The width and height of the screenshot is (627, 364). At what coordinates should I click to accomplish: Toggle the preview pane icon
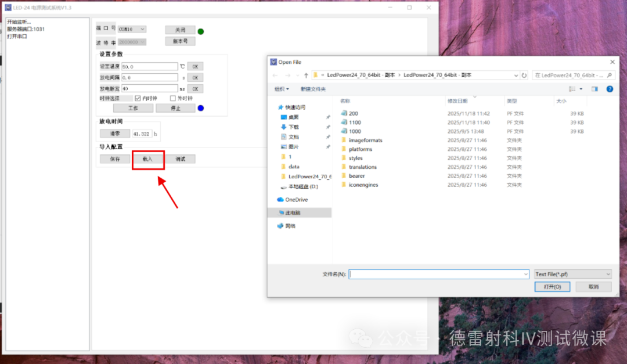coord(594,89)
